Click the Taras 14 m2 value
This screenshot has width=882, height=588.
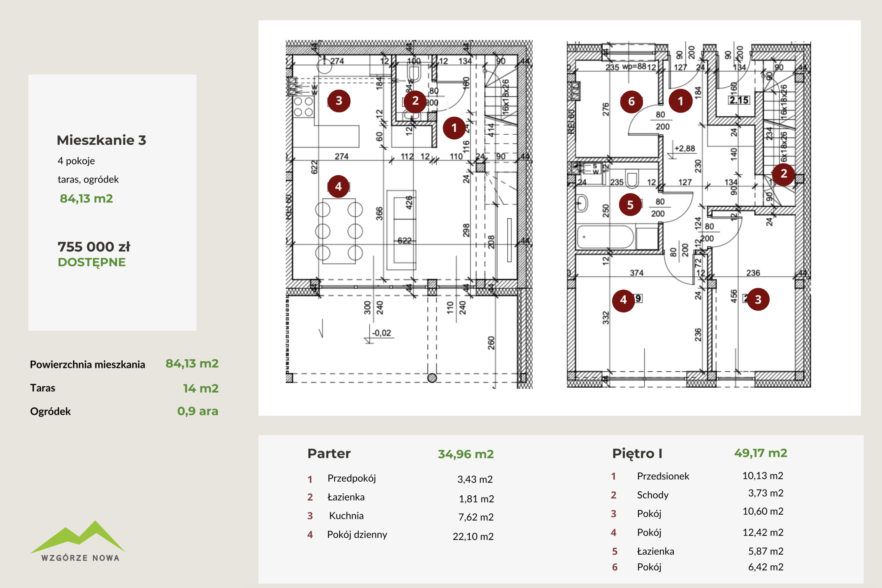[x=201, y=389]
